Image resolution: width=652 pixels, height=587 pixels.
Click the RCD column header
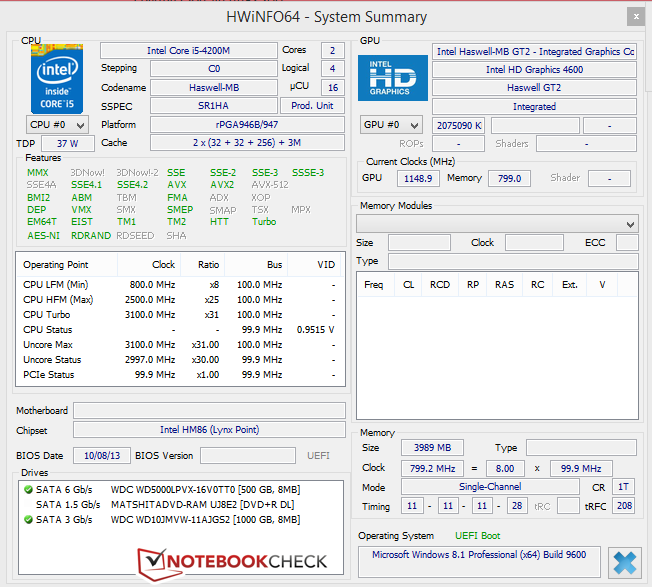pyautogui.click(x=440, y=285)
